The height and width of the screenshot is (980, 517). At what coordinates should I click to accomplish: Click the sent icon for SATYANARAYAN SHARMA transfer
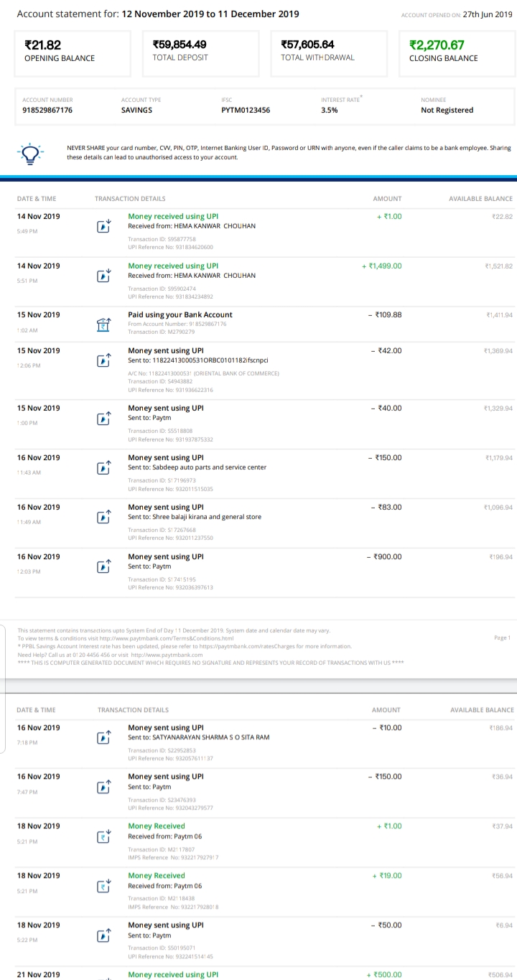(x=104, y=737)
